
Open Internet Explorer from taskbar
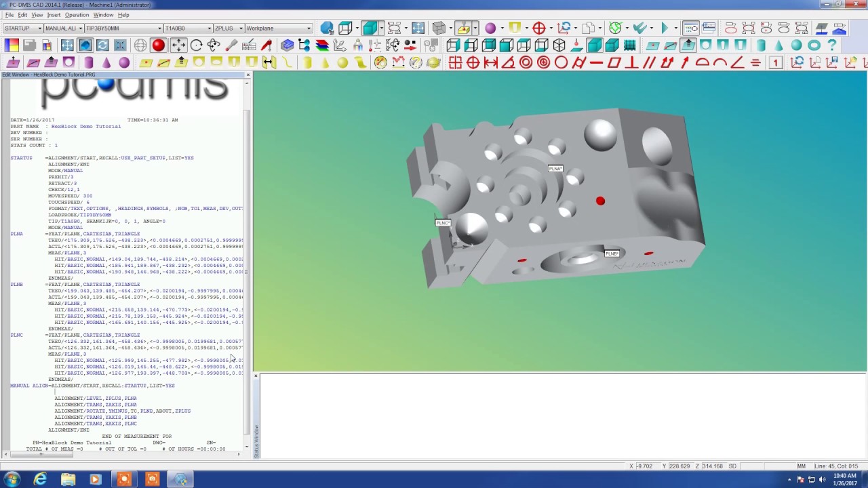tap(41, 479)
